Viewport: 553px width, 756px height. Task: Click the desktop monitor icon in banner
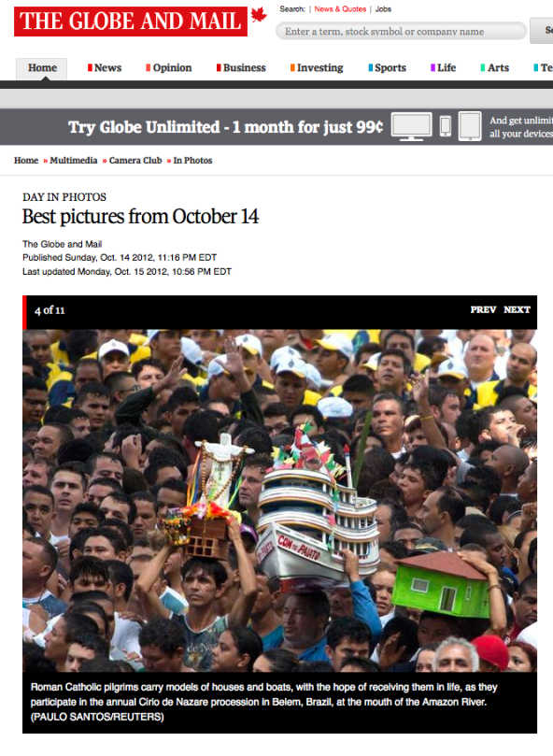click(x=411, y=126)
